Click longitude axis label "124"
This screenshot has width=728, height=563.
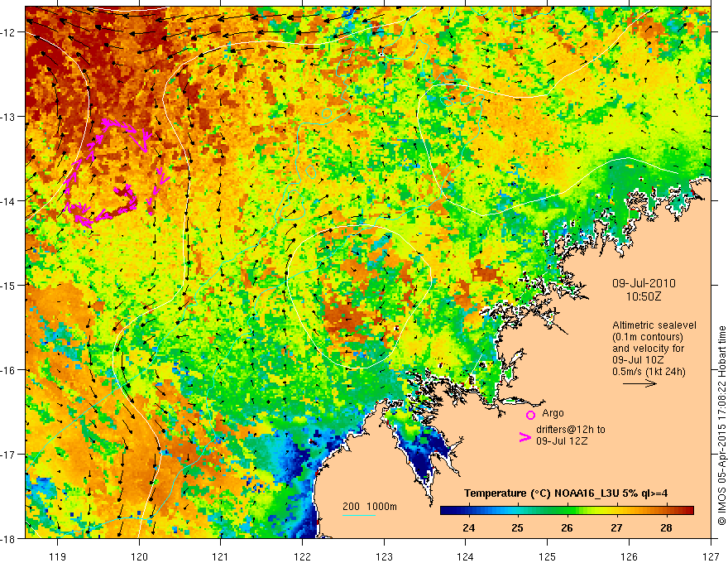(465, 556)
